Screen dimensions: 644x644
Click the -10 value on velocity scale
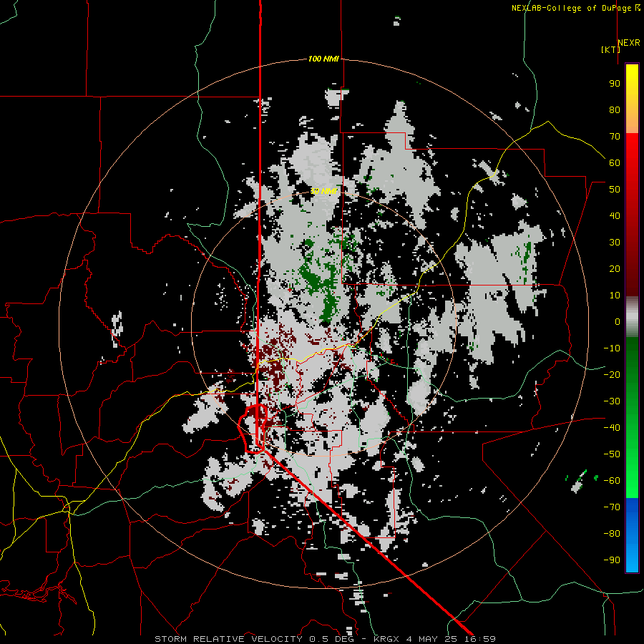pyautogui.click(x=612, y=348)
